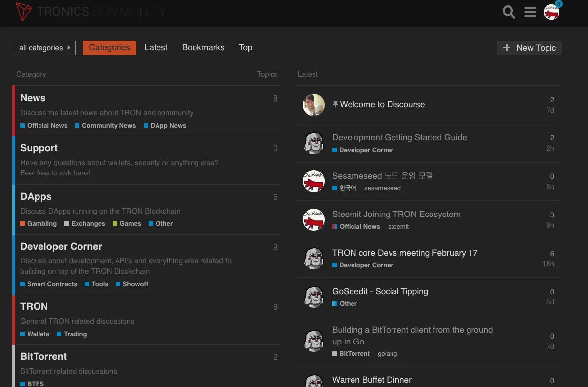Click the pin icon beside Welcome to Discourse
The width and height of the screenshot is (588, 387).
[335, 104]
